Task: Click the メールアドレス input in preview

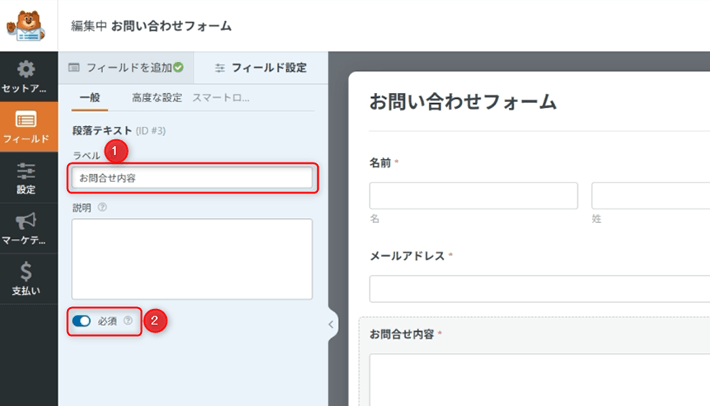Action: coord(539,288)
